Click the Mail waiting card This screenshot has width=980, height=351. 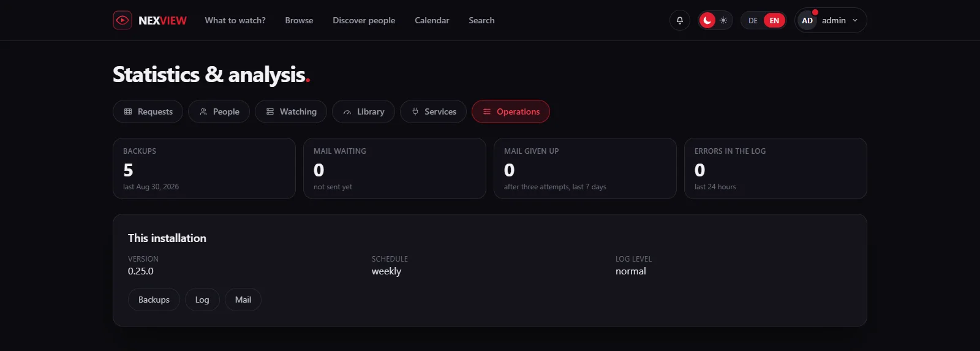pos(394,168)
